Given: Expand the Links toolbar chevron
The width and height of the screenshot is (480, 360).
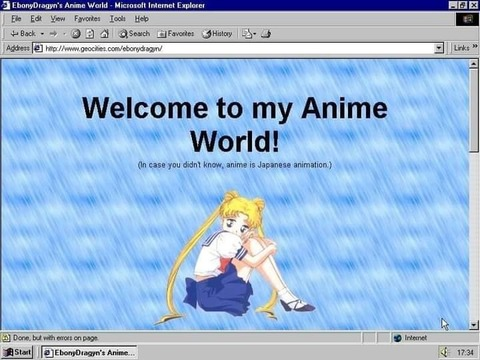Looking at the screenshot, I should pos(475,47).
